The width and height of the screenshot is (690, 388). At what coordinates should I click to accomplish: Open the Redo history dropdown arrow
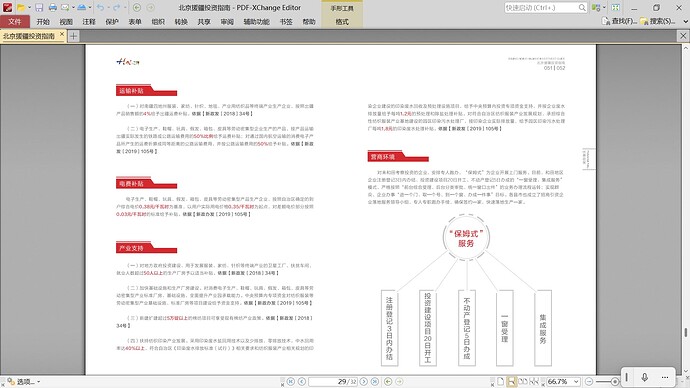[125, 7]
